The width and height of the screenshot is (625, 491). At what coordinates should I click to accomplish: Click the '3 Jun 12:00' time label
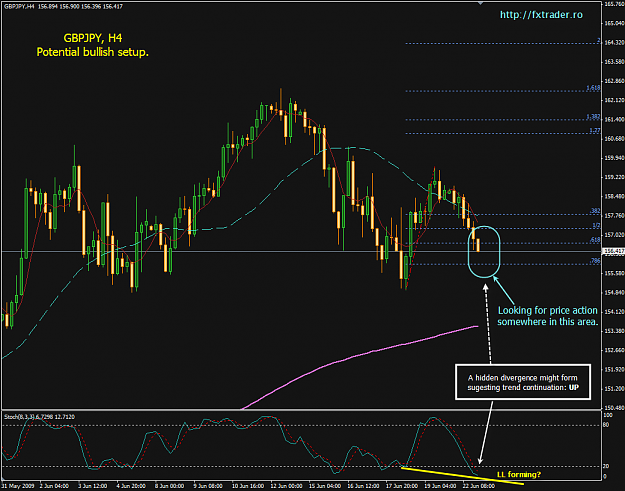93,486
